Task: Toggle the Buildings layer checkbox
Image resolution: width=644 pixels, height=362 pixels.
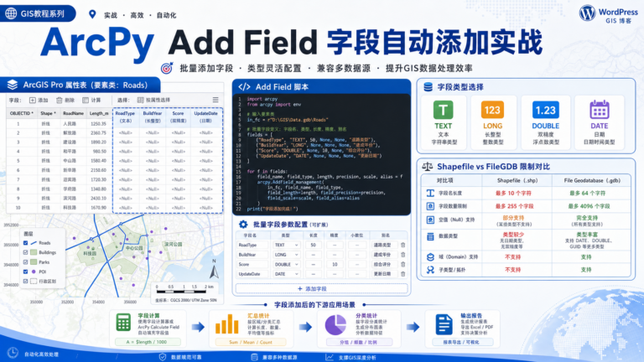Action: (x=26, y=252)
